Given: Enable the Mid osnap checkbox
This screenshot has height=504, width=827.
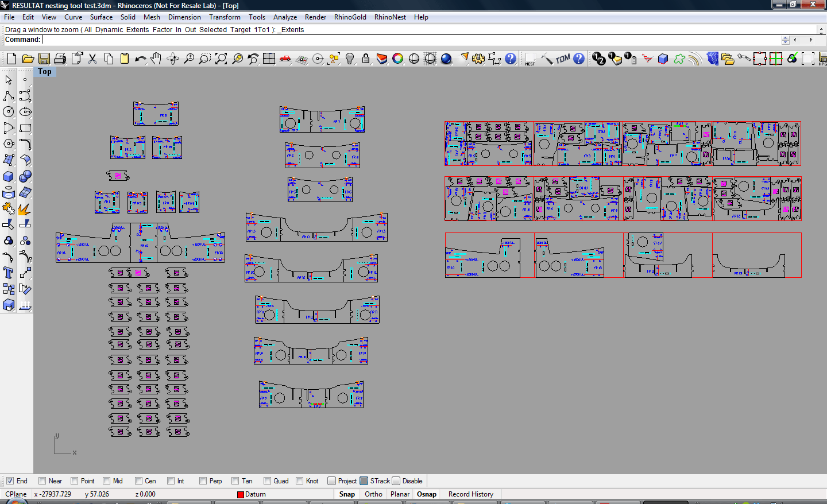Looking at the screenshot, I should click(x=106, y=481).
